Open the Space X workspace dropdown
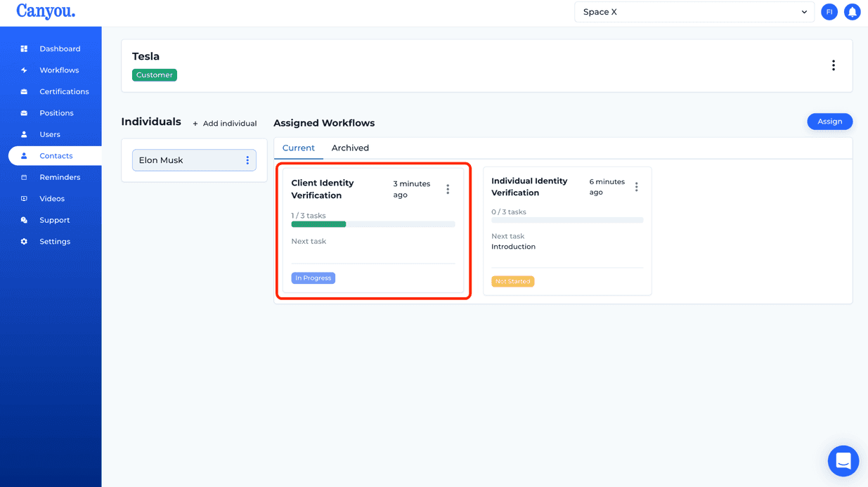This screenshot has height=487, width=868. 694,12
